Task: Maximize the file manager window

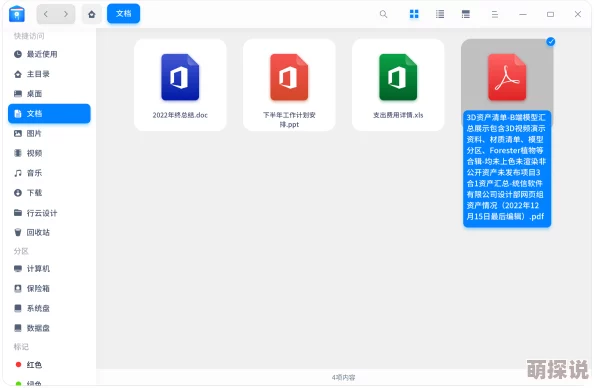Action: click(x=550, y=14)
